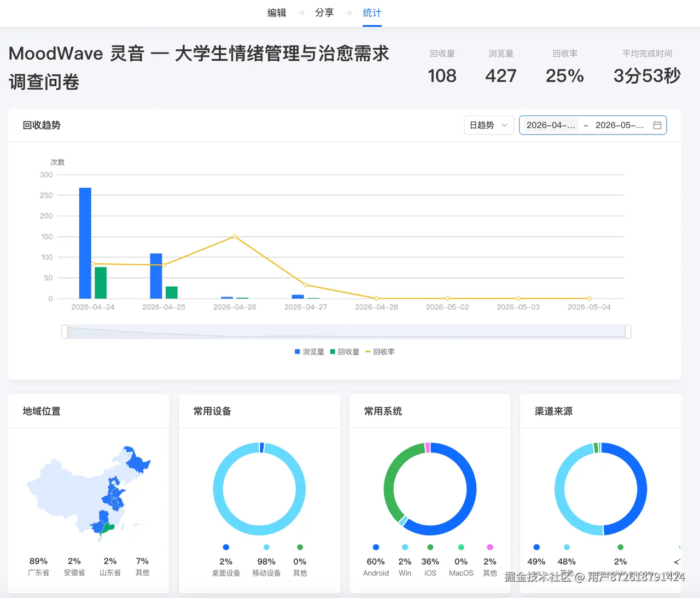Set end date field 2026-05
The image size is (700, 598).
tap(620, 125)
